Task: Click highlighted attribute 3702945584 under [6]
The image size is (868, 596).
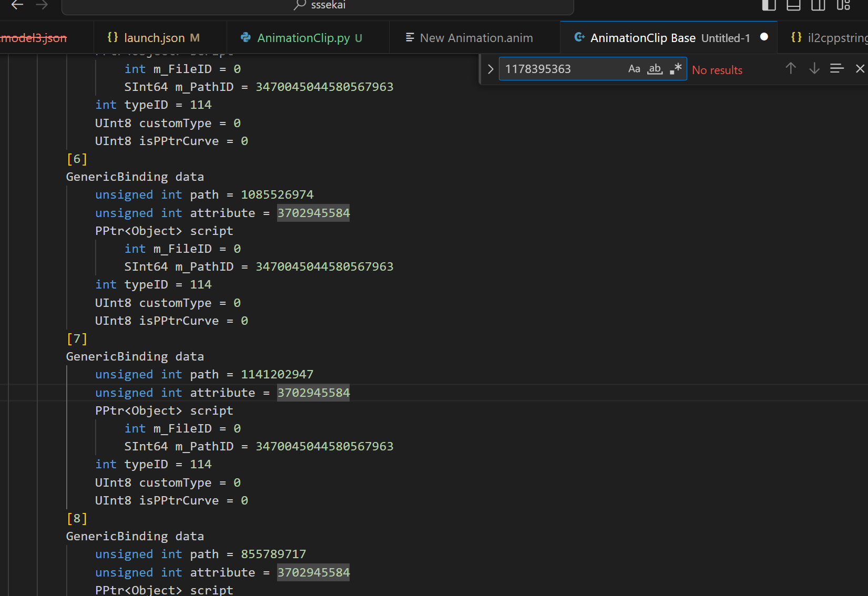Action: point(313,213)
